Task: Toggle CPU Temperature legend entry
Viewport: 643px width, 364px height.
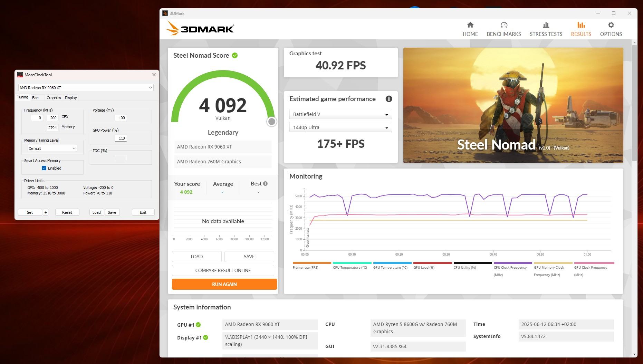Action: [352, 266]
